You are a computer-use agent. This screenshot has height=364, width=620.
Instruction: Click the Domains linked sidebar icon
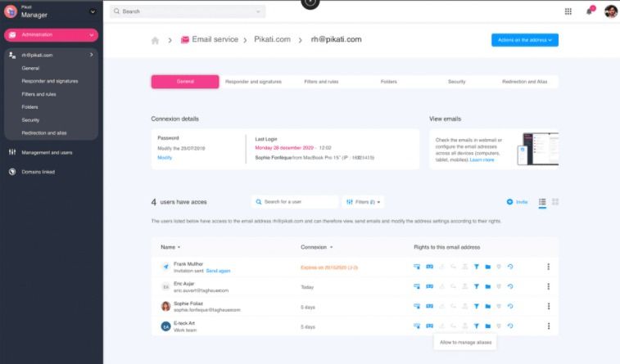coord(12,172)
